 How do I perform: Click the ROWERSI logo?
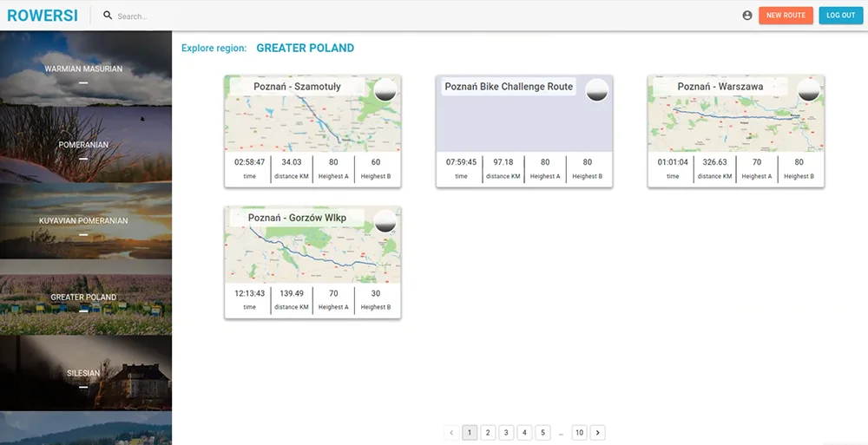click(x=43, y=16)
